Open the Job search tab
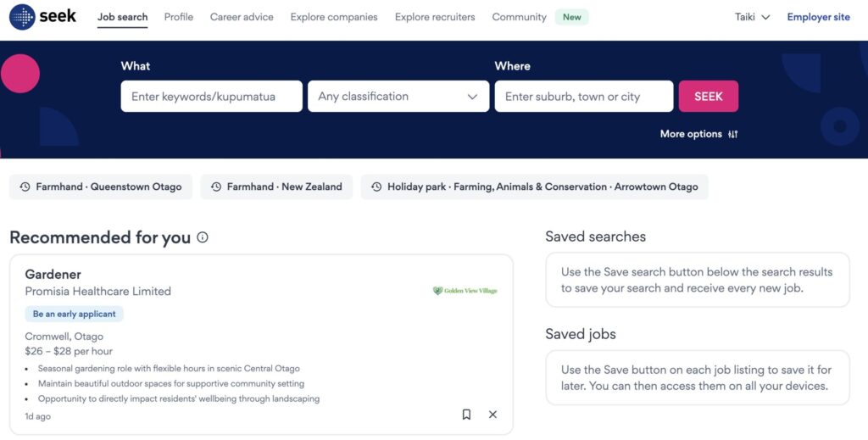868x440 pixels. point(122,17)
